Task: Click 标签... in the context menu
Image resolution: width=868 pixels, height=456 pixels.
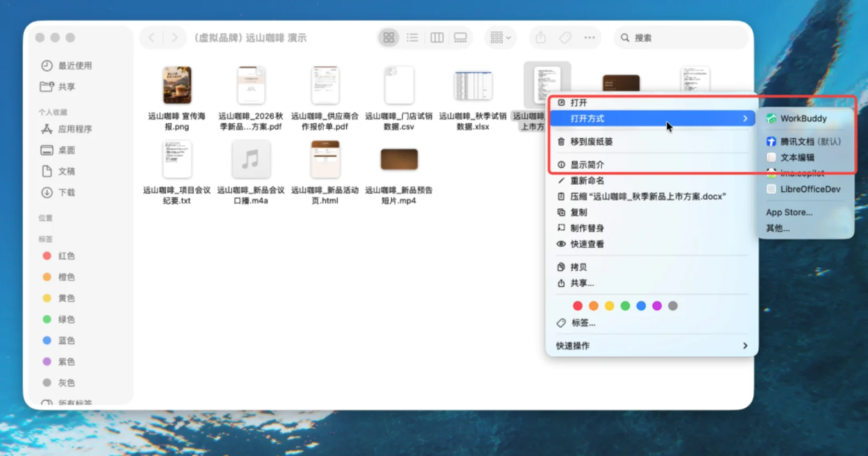Action: [652, 323]
